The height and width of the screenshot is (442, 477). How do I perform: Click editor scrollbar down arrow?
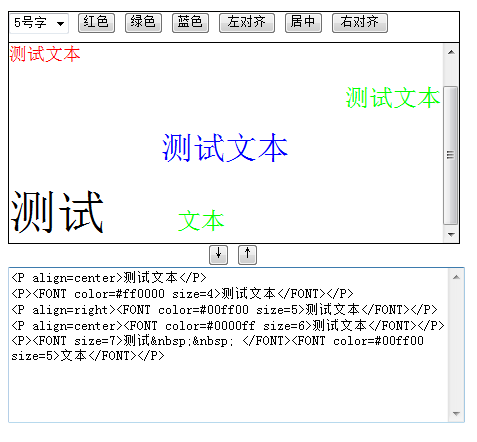coord(451,235)
